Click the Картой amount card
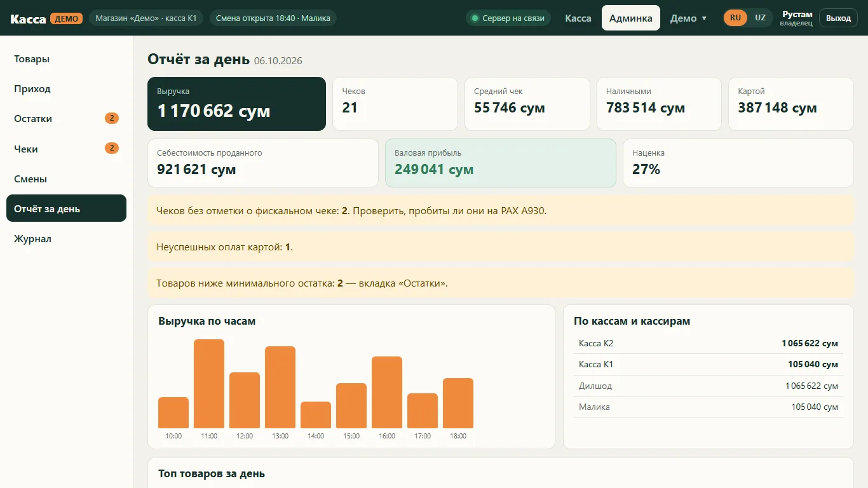Image resolution: width=868 pixels, height=488 pixels. 791,104
